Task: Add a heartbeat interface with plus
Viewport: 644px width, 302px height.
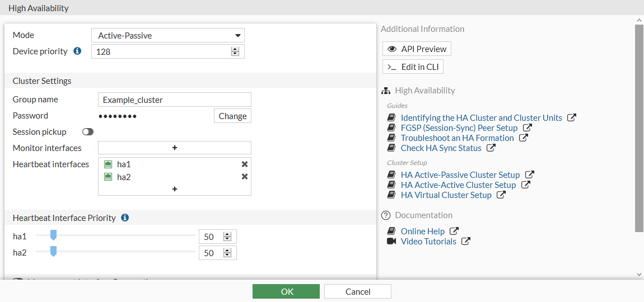Action: coord(175,189)
